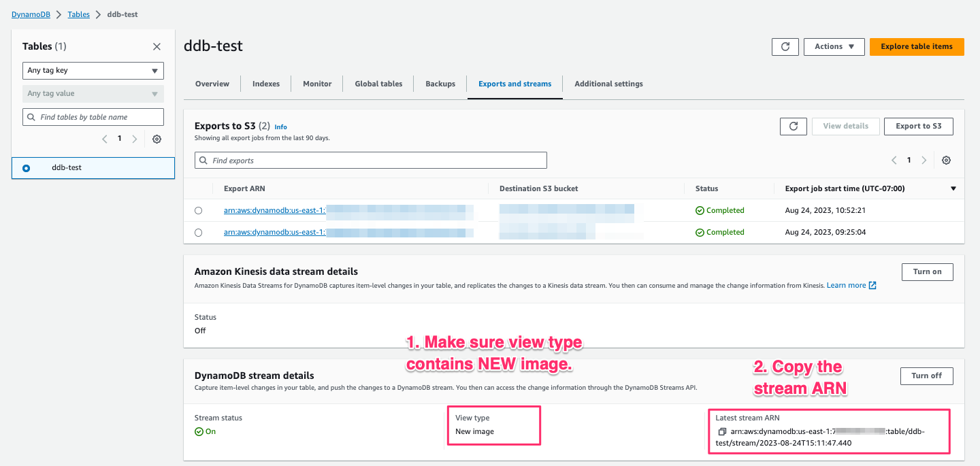Click Completed status of 09:25:04 export
Screen dimensions: 980x466
[x=720, y=233]
